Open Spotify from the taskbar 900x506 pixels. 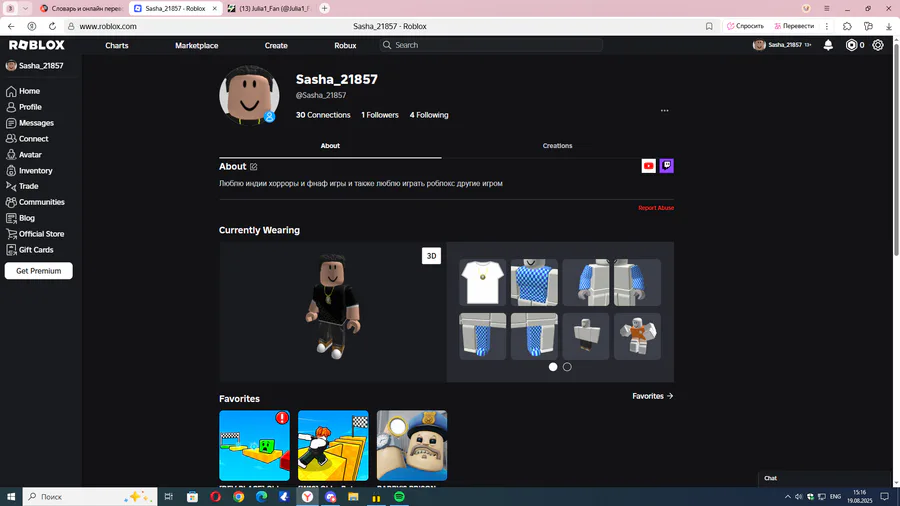pyautogui.click(x=399, y=497)
